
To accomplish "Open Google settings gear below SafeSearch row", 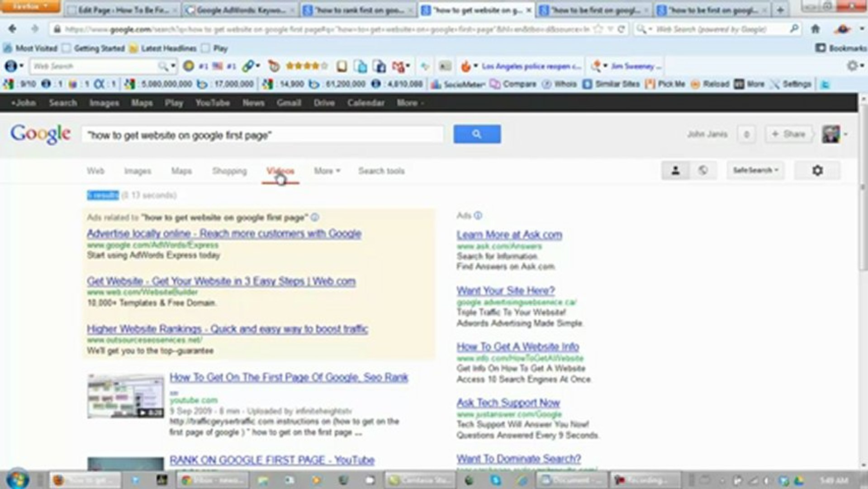I will [x=817, y=171].
